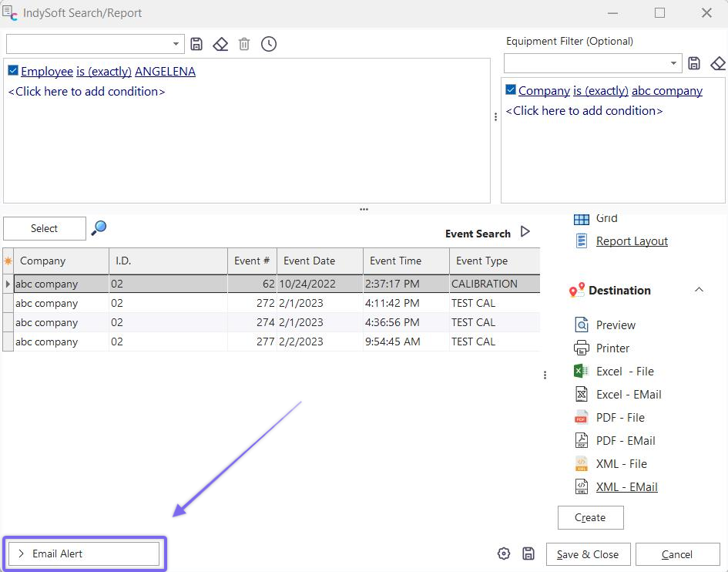Select the row with Event # 272
The image size is (728, 572).
tap(265, 303)
